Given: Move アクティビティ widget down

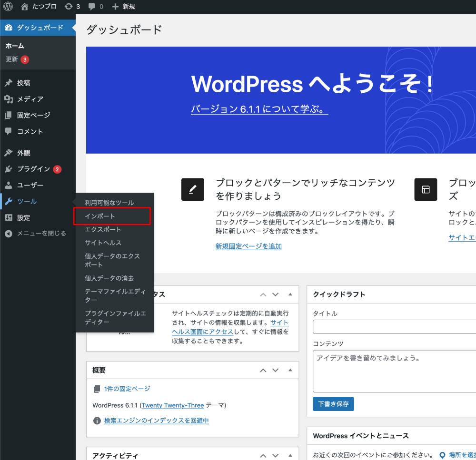Looking at the screenshot, I should tap(275, 455).
